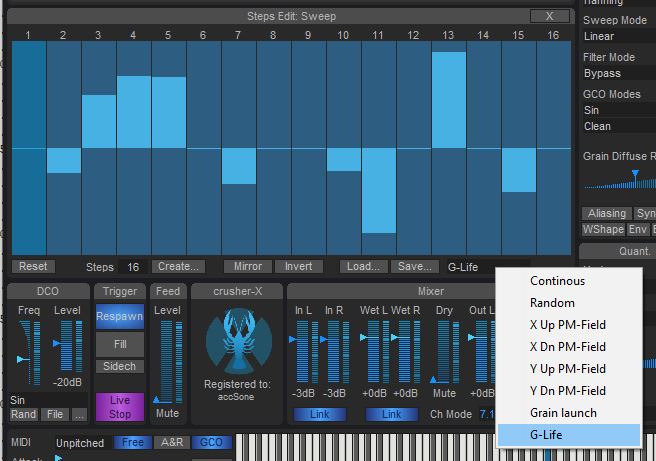The height and width of the screenshot is (461, 656).
Task: Choose Random in the mode menu
Action: click(569, 303)
